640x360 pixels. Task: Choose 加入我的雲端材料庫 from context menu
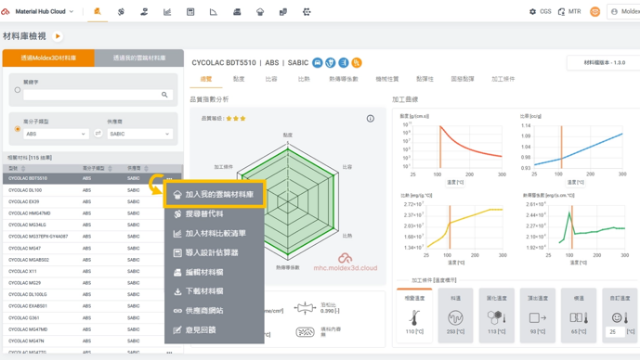click(215, 195)
